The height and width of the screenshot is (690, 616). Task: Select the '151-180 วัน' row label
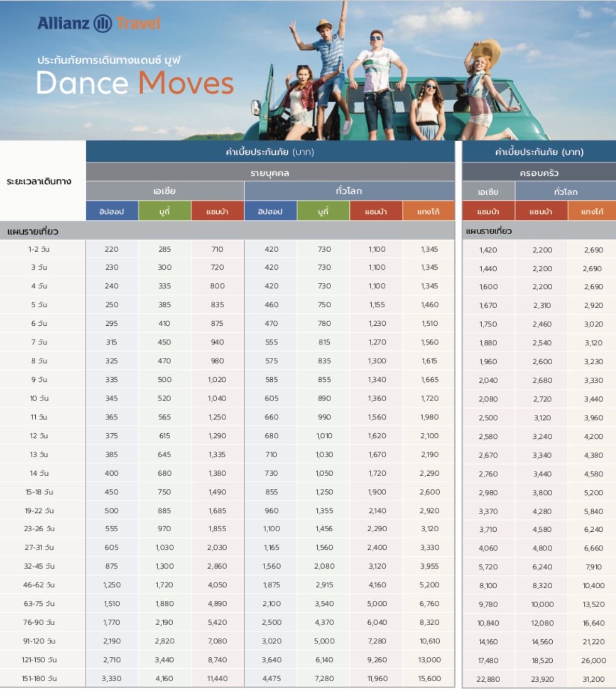39,679
